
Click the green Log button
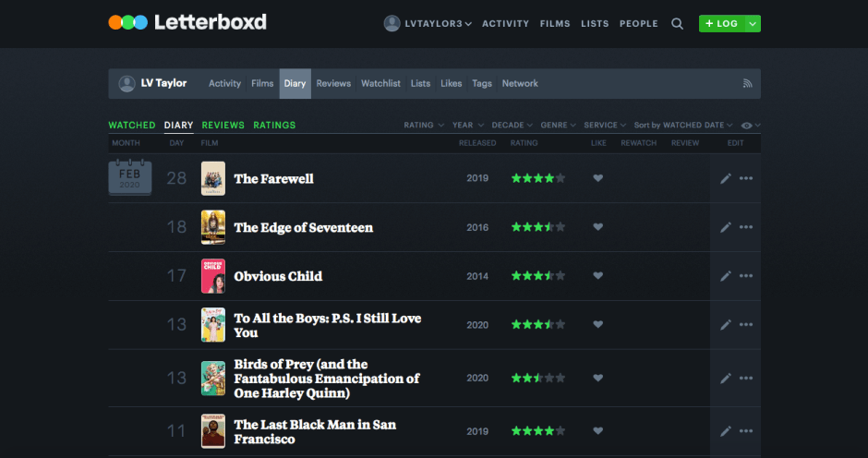pos(721,24)
